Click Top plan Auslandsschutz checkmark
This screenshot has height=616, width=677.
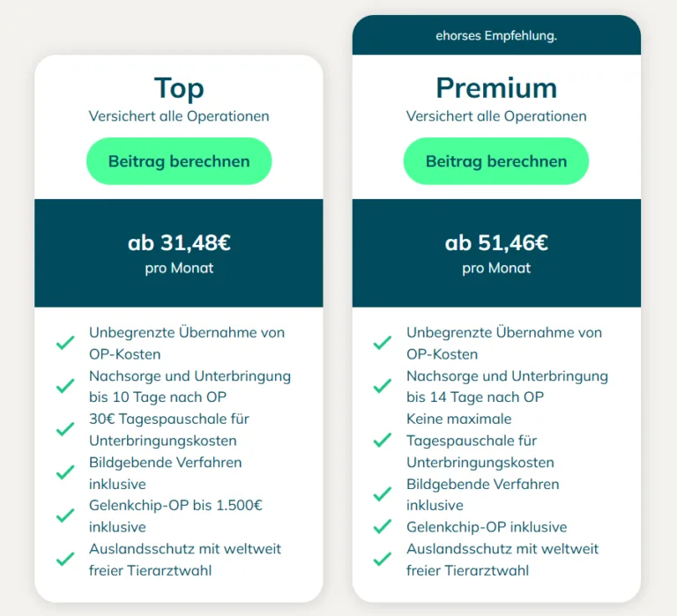(65, 559)
